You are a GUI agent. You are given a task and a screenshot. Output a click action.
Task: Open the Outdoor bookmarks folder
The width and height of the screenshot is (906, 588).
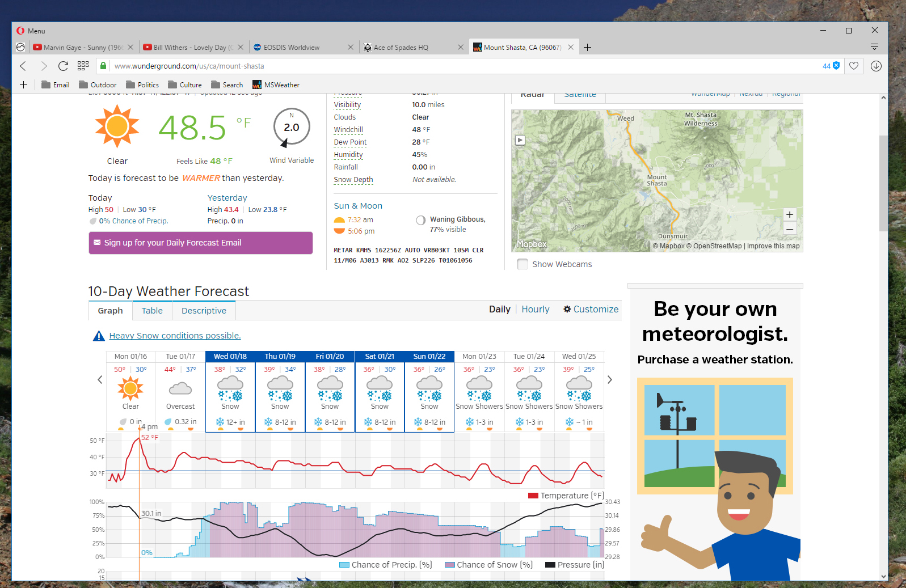(98, 85)
